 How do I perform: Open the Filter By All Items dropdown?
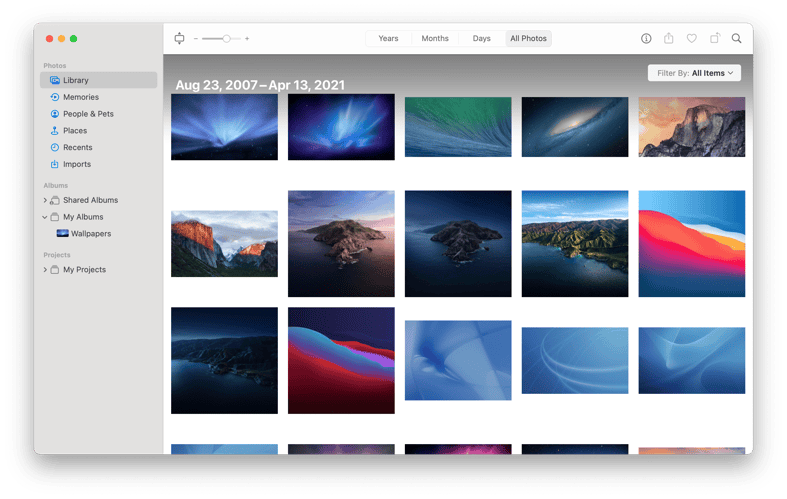(694, 73)
